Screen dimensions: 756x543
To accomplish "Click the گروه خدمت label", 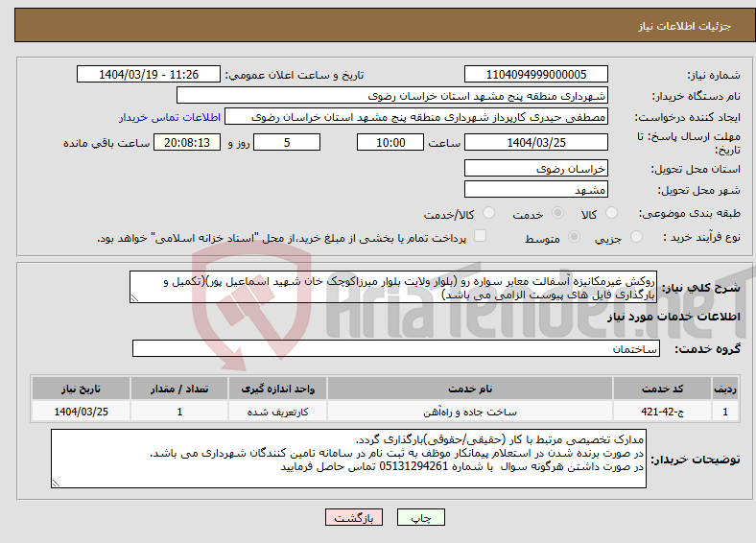I will tap(707, 349).
